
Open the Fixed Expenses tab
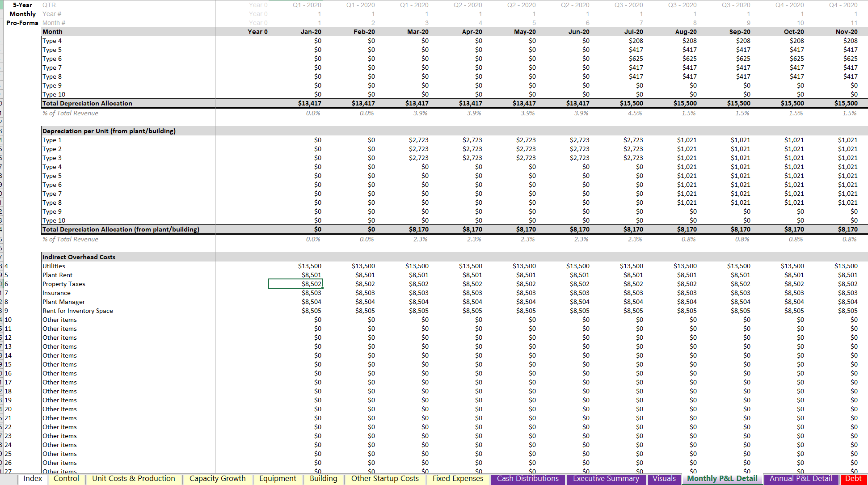click(x=458, y=479)
